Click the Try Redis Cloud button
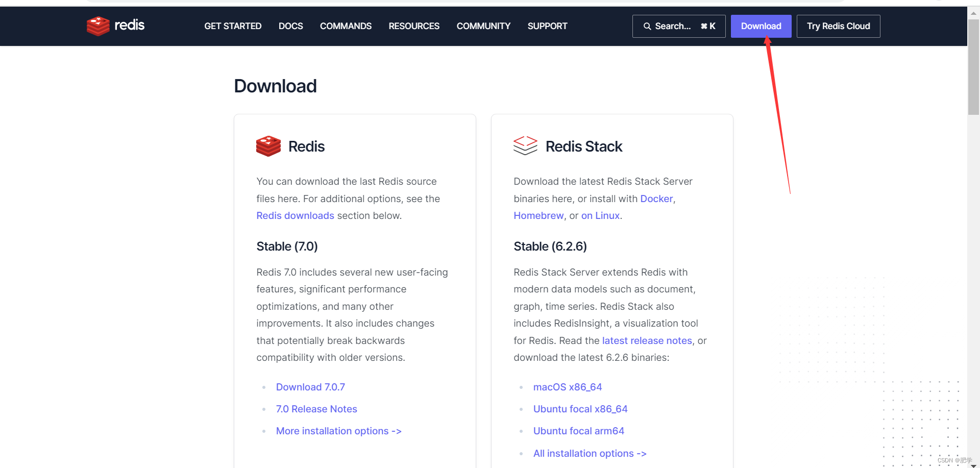This screenshot has width=980, height=468. click(838, 26)
